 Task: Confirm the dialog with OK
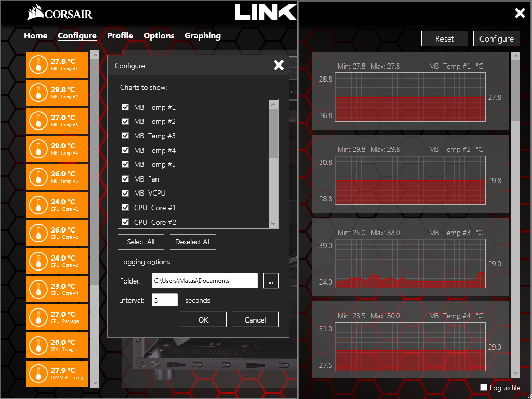click(203, 319)
